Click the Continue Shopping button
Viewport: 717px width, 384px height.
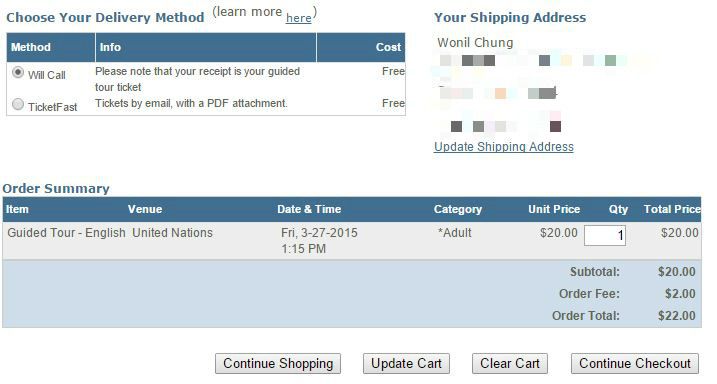[x=278, y=364]
